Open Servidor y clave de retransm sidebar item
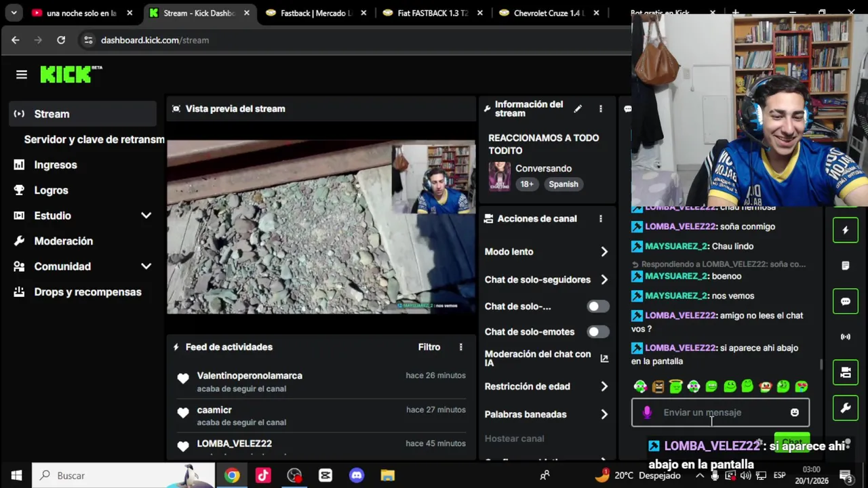868x488 pixels. [94, 139]
